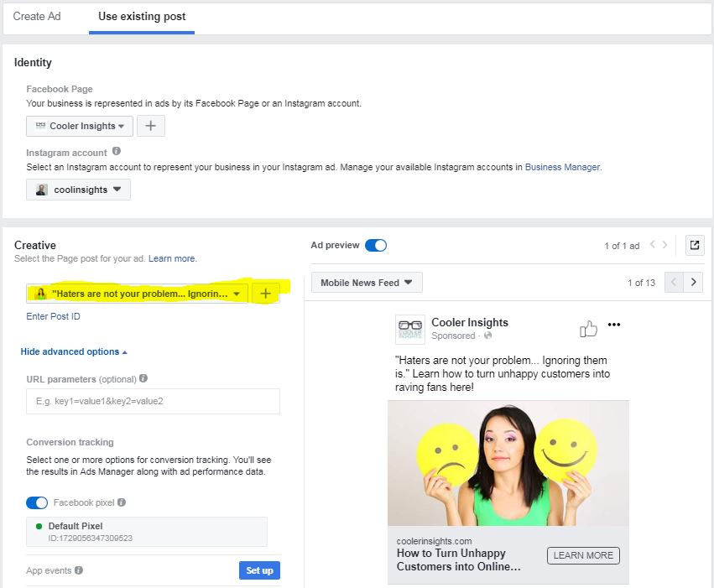Click the Cooler Insights logo in ad preview
714x588 pixels.
coord(409,330)
